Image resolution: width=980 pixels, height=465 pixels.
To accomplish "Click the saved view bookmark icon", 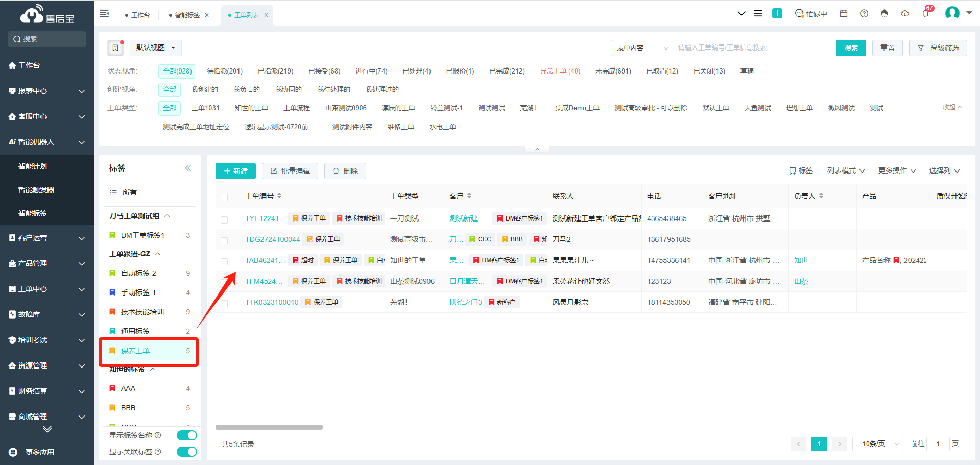I will click(115, 48).
